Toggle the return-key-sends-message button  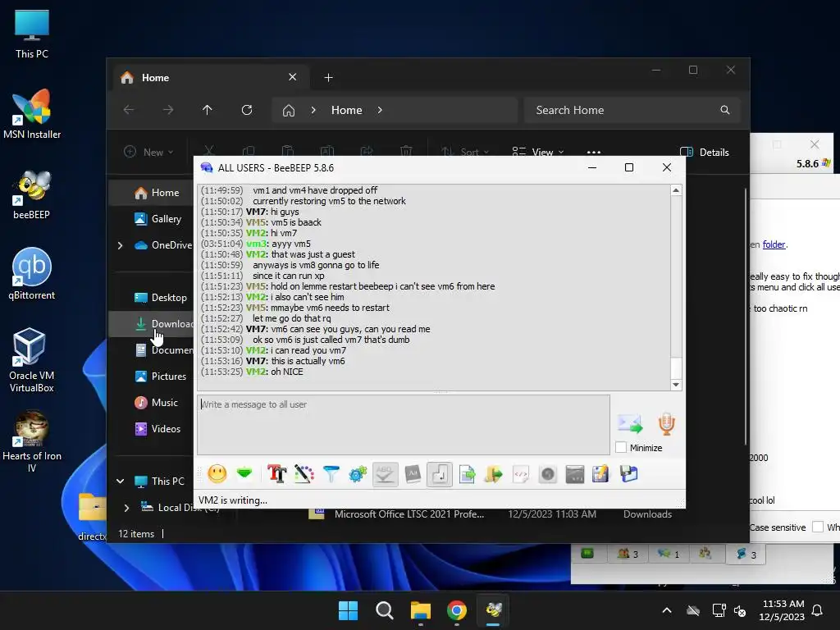point(440,474)
